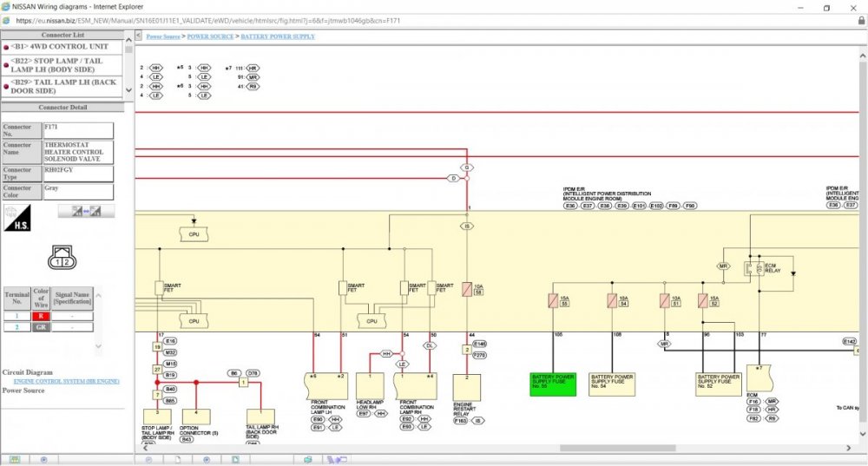This screenshot has width=868, height=466.
Task: Collapse the left connector panel with the arrow
Action: click(x=138, y=36)
